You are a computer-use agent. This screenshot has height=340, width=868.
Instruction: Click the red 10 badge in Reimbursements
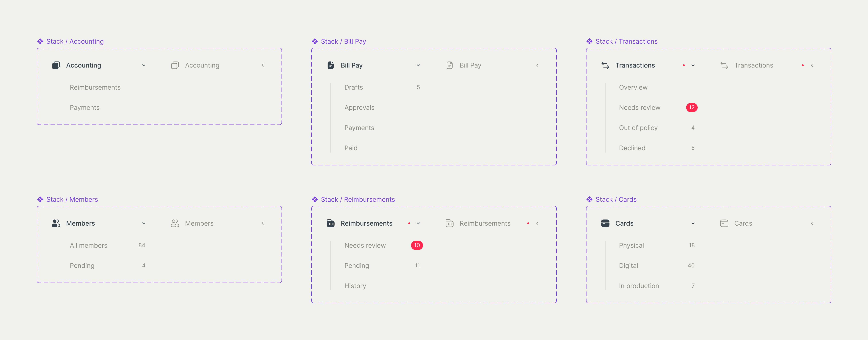[x=417, y=245]
